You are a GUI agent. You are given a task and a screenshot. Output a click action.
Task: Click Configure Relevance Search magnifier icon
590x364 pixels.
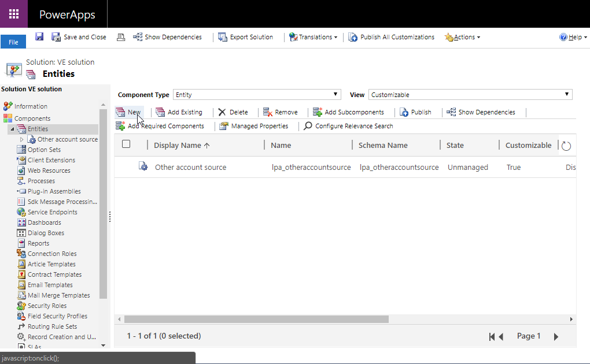308,126
